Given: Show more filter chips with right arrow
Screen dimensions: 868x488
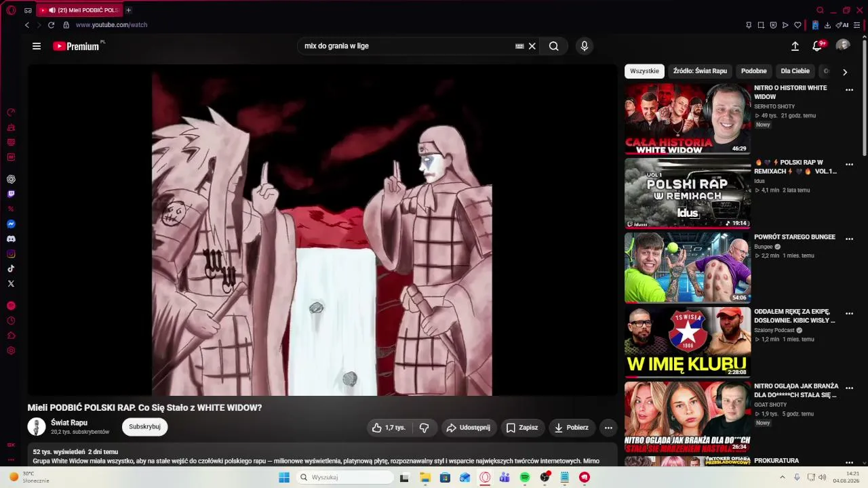Looking at the screenshot, I should [x=845, y=72].
